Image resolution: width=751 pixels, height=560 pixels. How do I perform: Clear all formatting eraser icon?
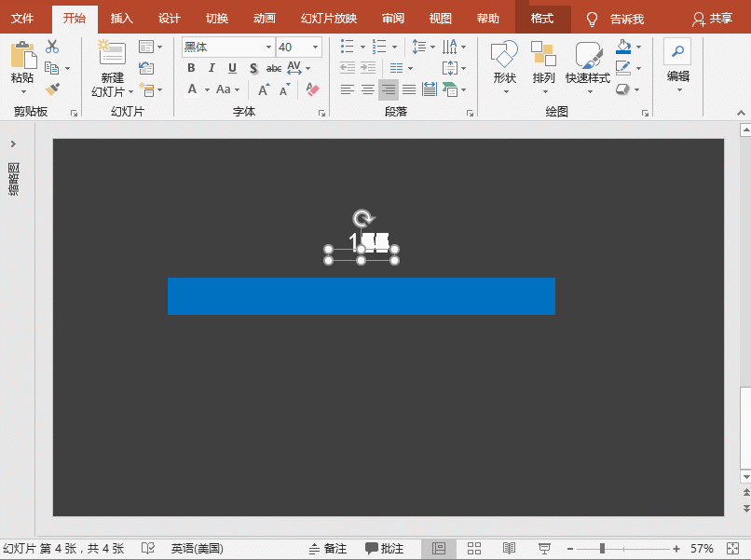[x=312, y=89]
